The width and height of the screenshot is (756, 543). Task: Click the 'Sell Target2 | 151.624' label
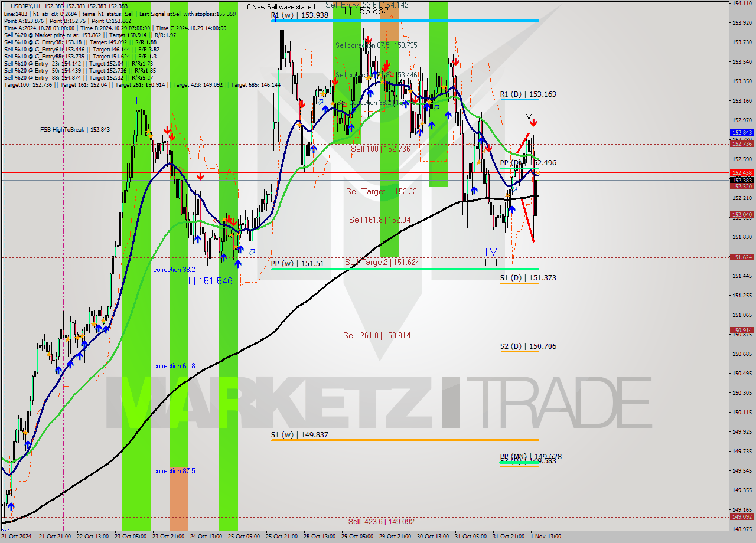382,262
